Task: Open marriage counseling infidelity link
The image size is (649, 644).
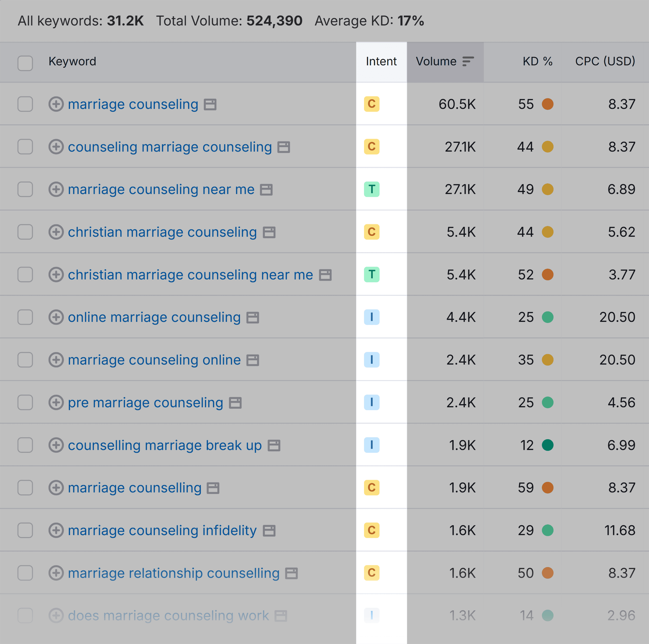Action: point(162,531)
